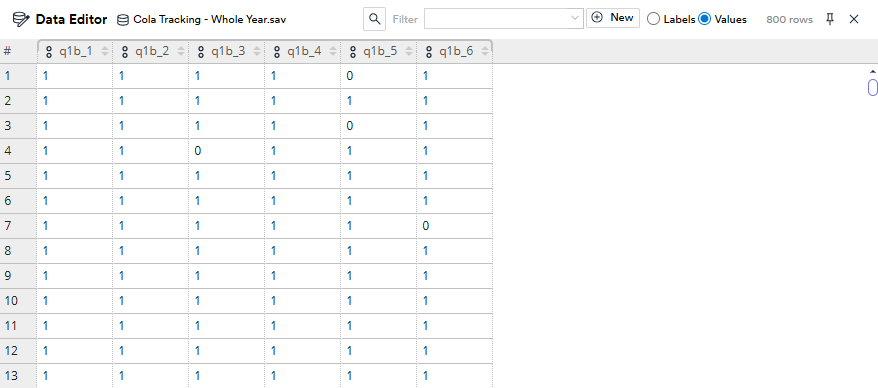Click the q1b_4 variable type icon
The height and width of the screenshot is (388, 878).
tap(277, 52)
